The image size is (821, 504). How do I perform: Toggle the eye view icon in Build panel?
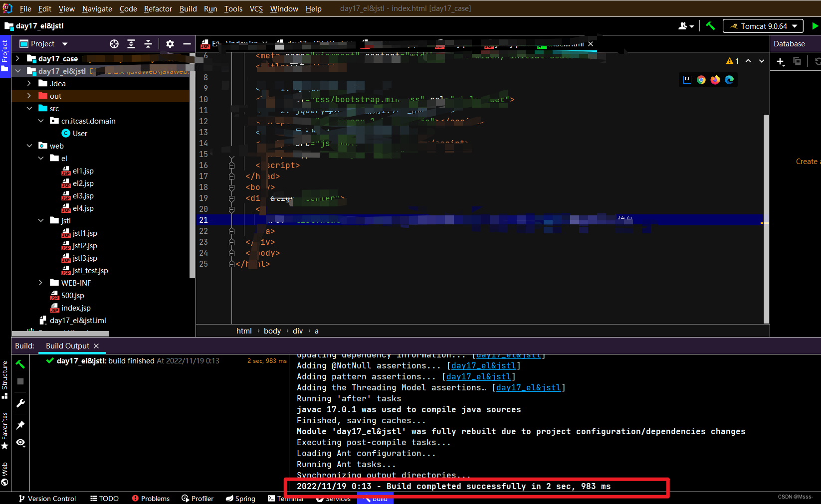(x=20, y=443)
